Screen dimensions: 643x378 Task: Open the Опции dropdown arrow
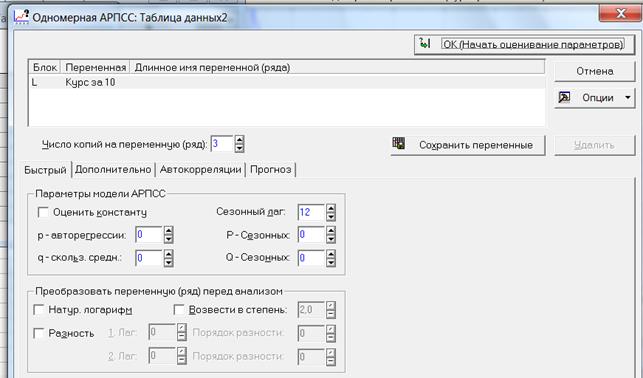(x=628, y=98)
